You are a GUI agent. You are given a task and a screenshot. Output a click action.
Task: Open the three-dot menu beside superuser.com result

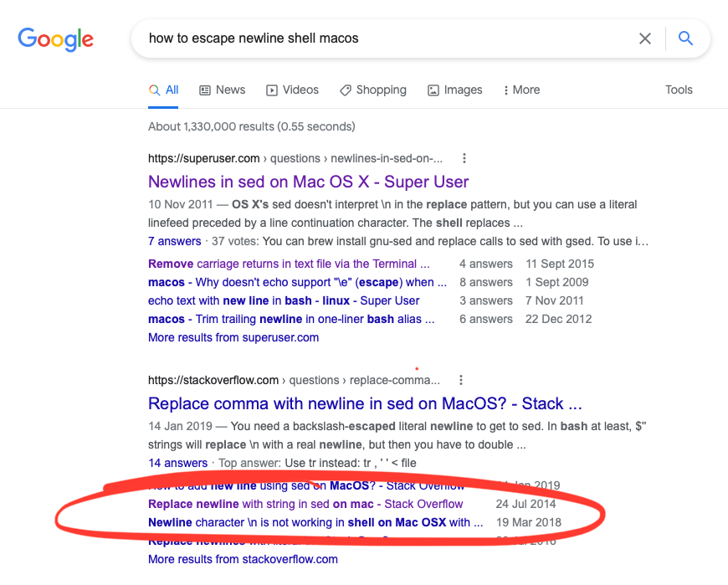pos(464,158)
